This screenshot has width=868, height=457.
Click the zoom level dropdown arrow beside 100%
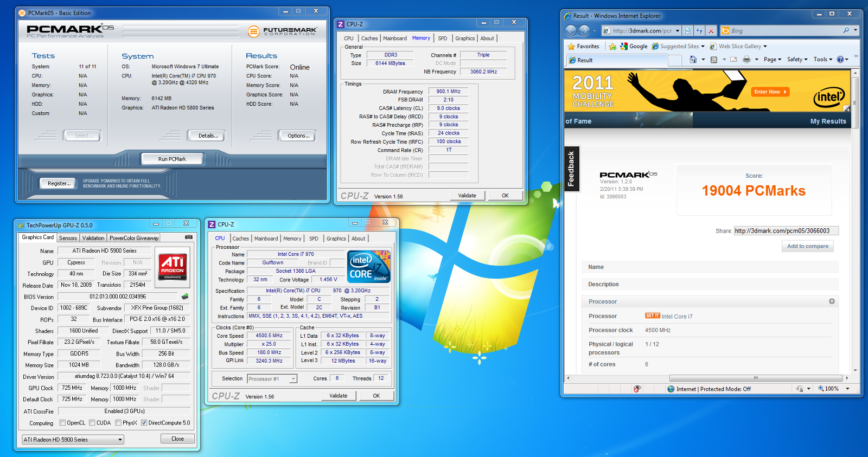tap(847, 389)
